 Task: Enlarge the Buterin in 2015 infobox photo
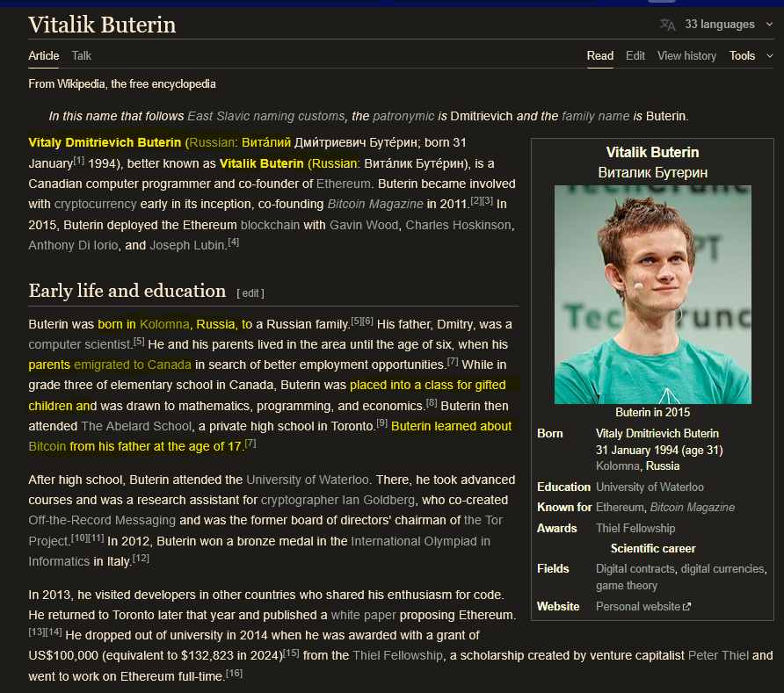click(652, 294)
